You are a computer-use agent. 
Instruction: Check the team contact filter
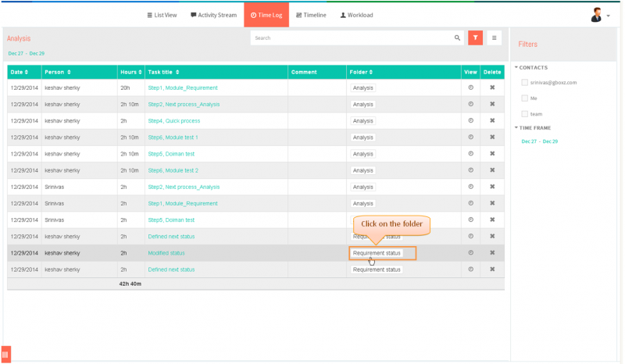(524, 114)
